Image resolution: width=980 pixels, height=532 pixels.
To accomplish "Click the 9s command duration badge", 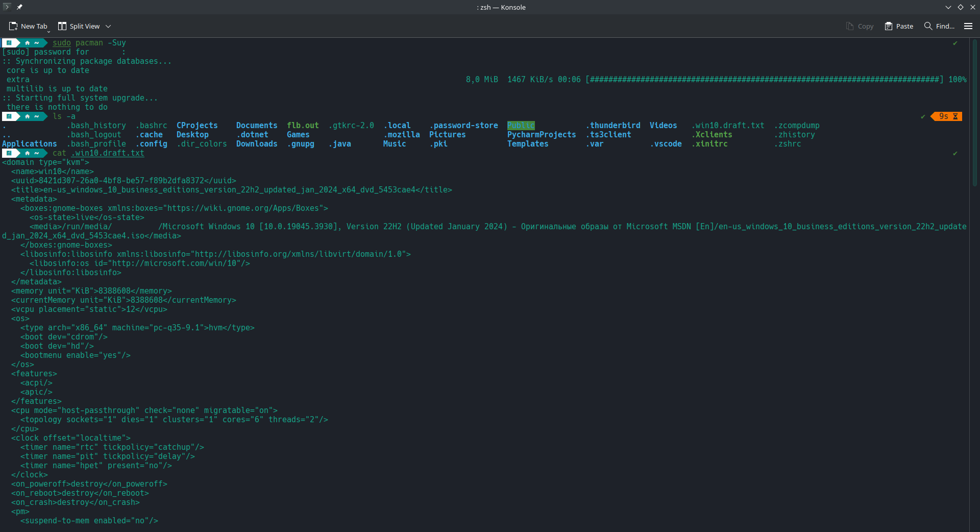I will tap(947, 116).
